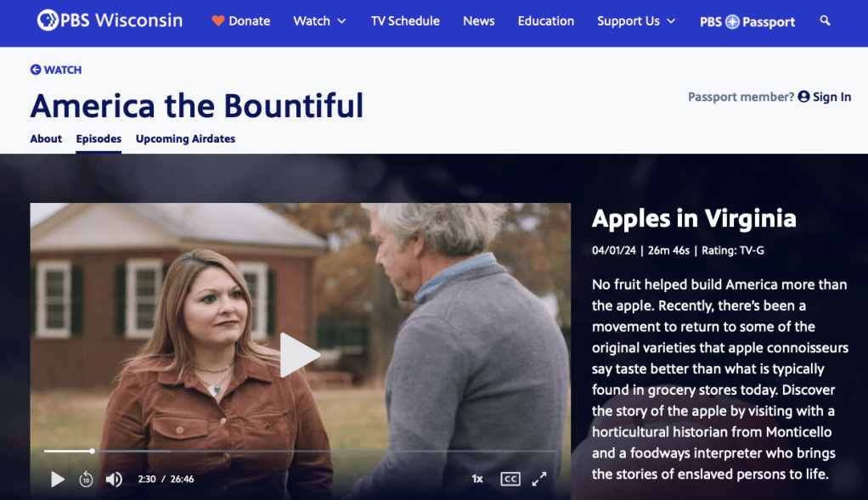Toggle closed captions CC button

point(510,479)
